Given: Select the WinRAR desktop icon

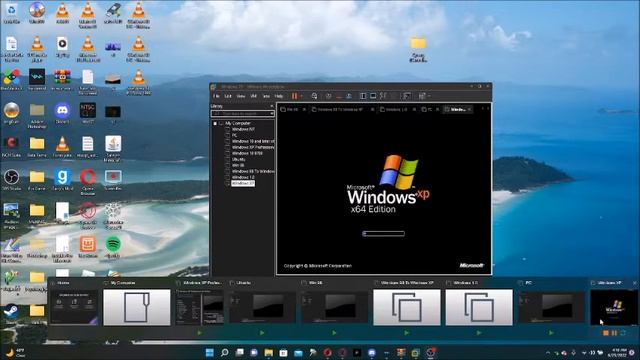Looking at the screenshot, I should tap(62, 79).
